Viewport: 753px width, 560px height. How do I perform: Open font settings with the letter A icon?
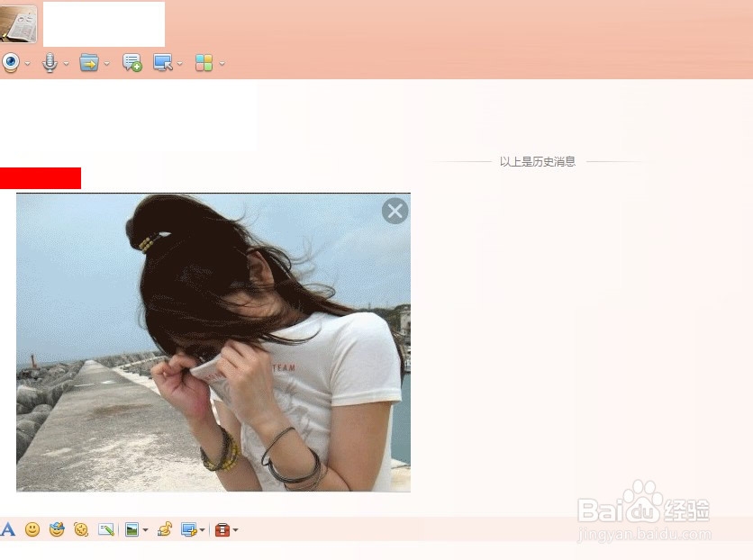point(8,529)
